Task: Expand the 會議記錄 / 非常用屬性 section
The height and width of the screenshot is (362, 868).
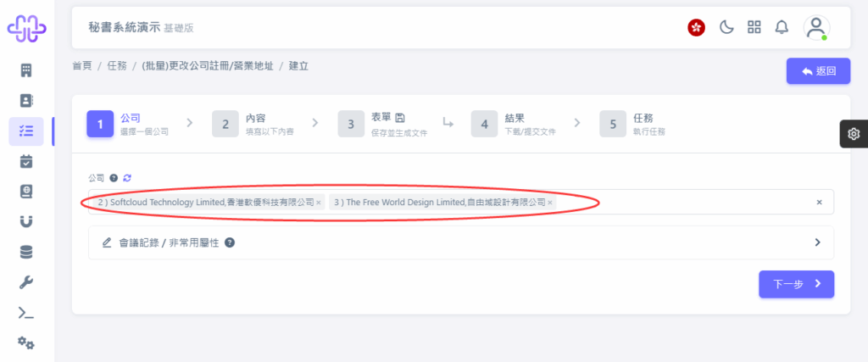Action: click(x=460, y=242)
